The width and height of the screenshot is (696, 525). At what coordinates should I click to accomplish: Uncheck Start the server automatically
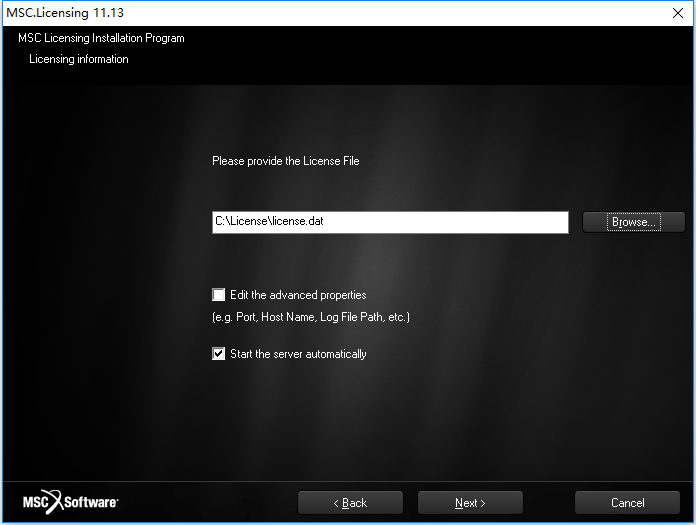[x=218, y=354]
